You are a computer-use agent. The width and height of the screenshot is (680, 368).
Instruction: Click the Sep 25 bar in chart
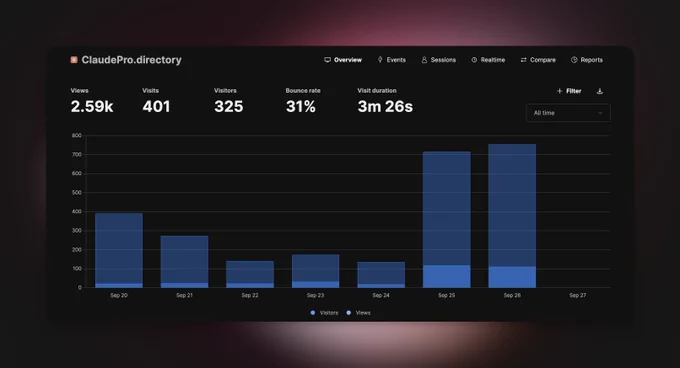(x=447, y=219)
